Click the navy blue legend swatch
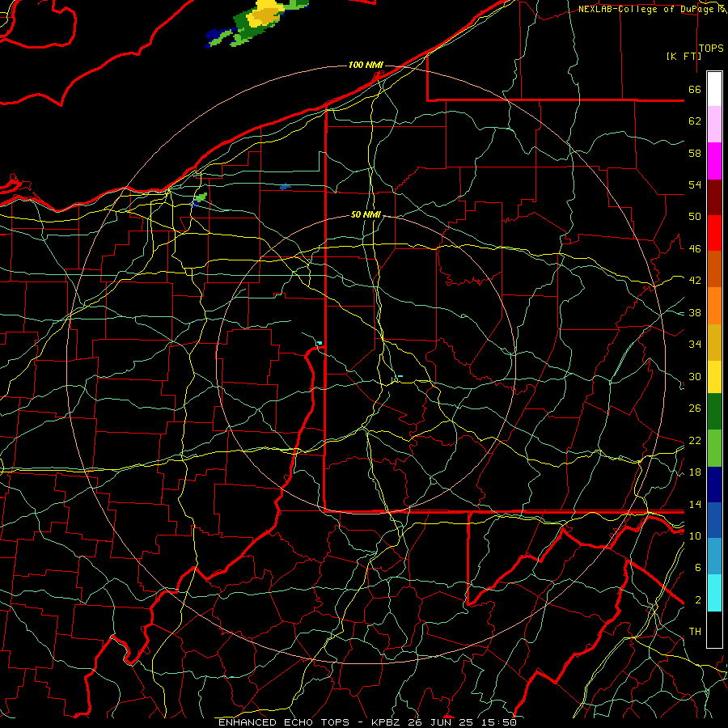Screen dimensions: 728x728 714,485
